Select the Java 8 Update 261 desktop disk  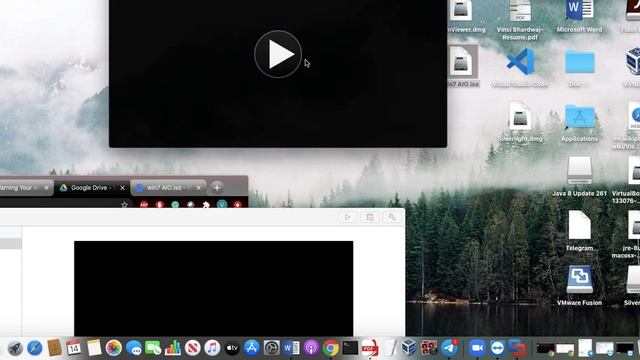pyautogui.click(x=580, y=176)
